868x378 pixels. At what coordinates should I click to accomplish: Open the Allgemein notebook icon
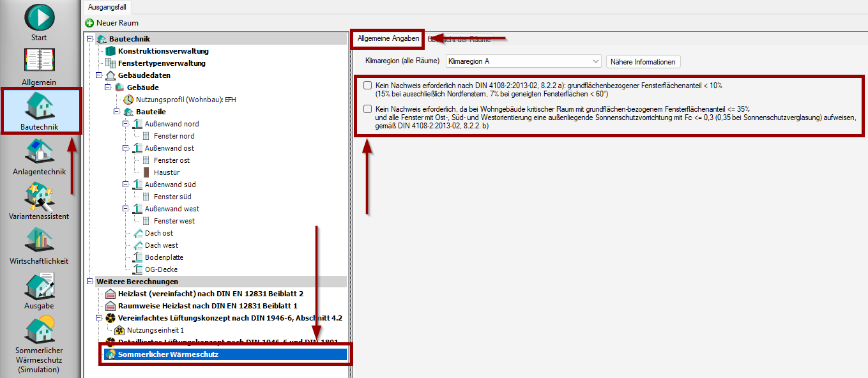(x=40, y=61)
